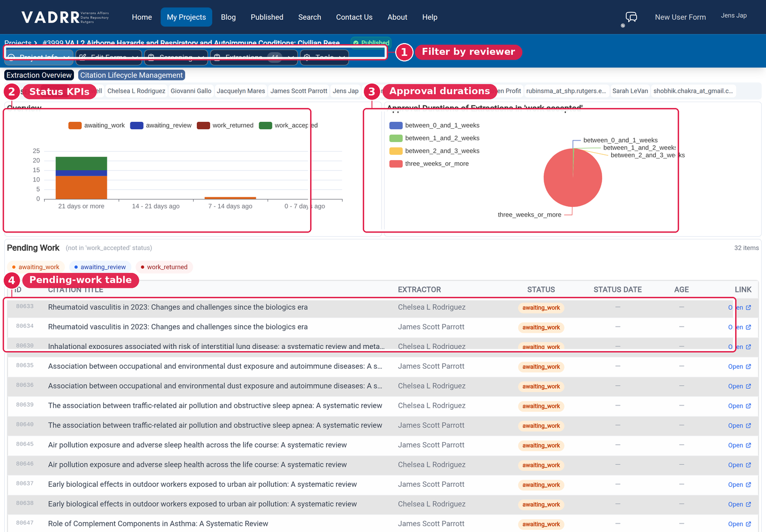Filter by reviewer Chelsea L Rodriguez
The height and width of the screenshot is (532, 766).
(136, 91)
